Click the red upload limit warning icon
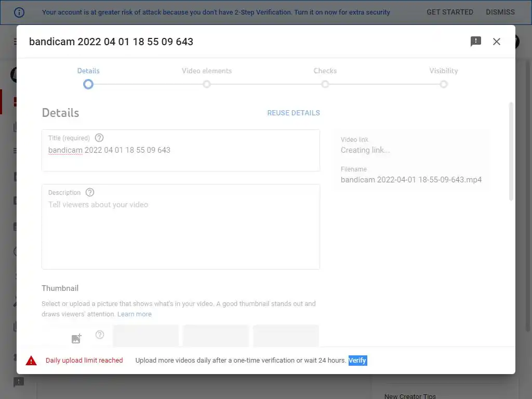The image size is (532, 399). 31,361
